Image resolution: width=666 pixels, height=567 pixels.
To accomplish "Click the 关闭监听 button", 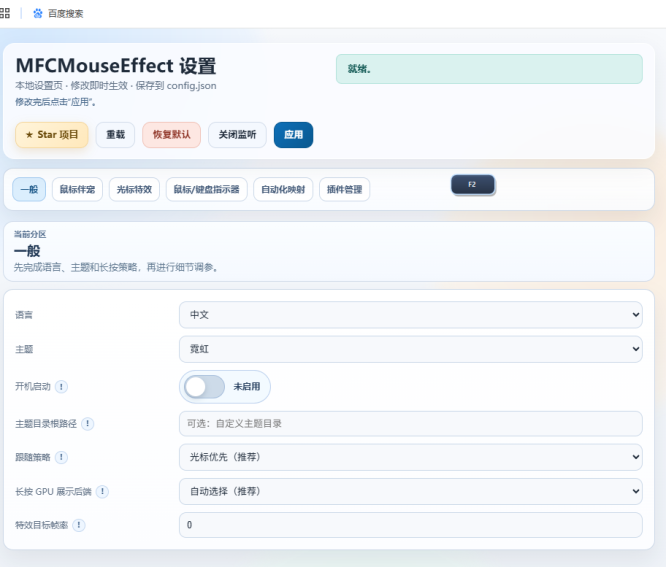I will click(237, 135).
